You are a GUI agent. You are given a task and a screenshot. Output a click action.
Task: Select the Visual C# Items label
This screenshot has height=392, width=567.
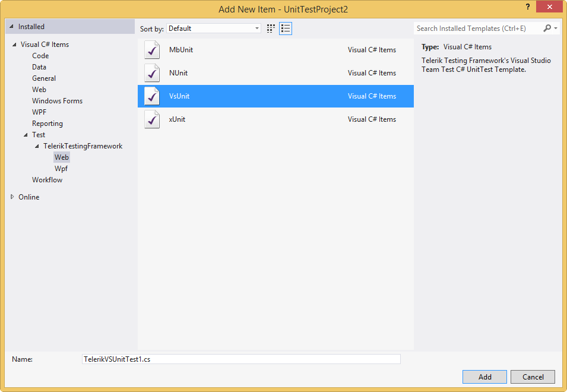tap(45, 45)
